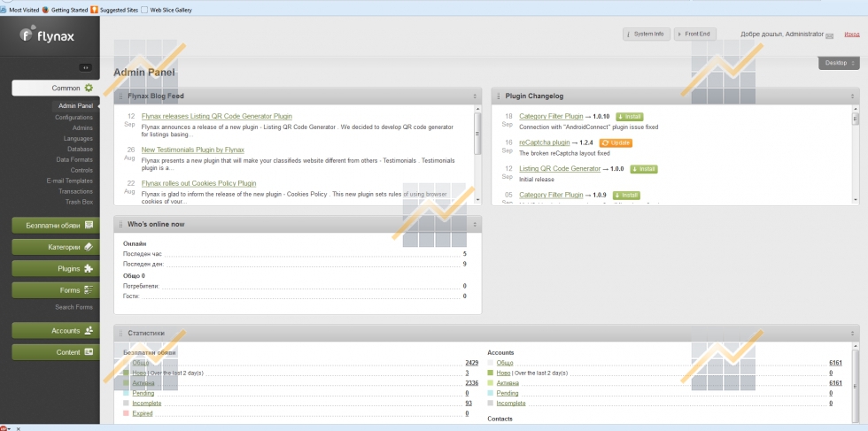
Task: Open Database in sidebar
Action: point(81,149)
